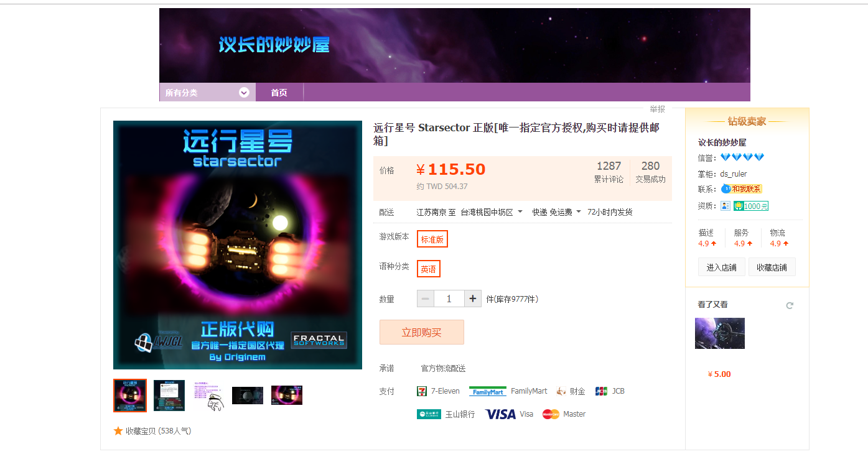Open the 快递 免运费 shipping dropdown
868x454 pixels.
(x=556, y=212)
